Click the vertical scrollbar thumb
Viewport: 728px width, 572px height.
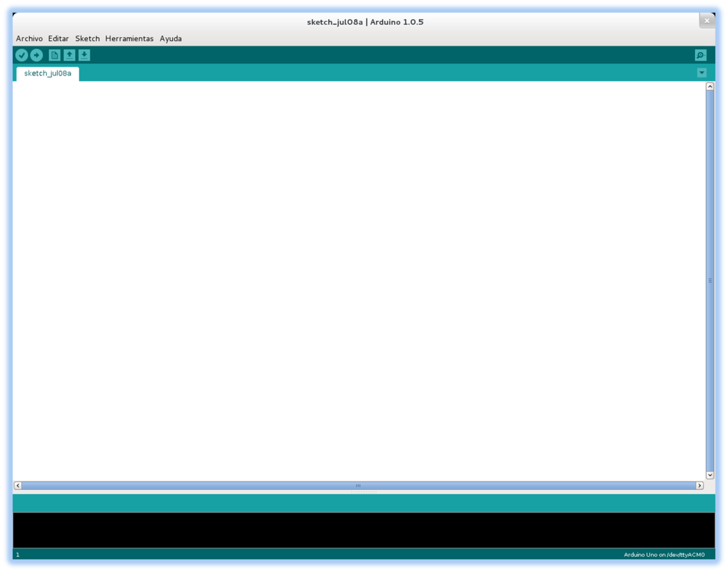click(710, 280)
